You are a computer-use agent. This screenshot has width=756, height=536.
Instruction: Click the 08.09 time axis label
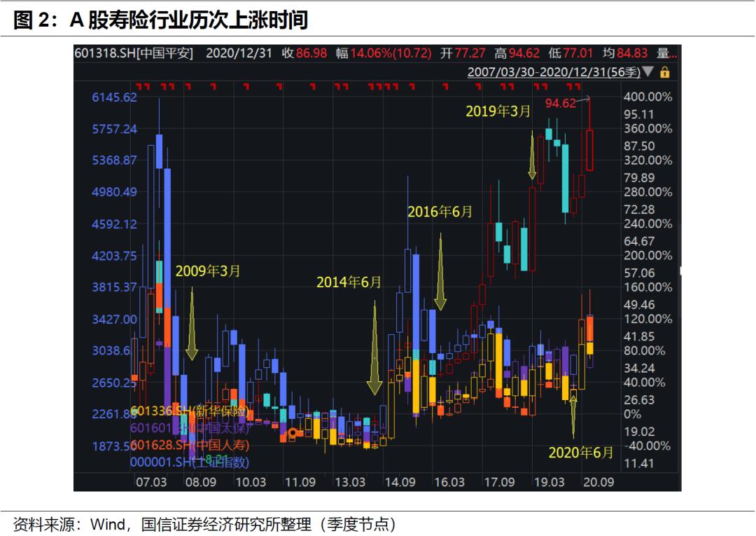click(x=201, y=482)
